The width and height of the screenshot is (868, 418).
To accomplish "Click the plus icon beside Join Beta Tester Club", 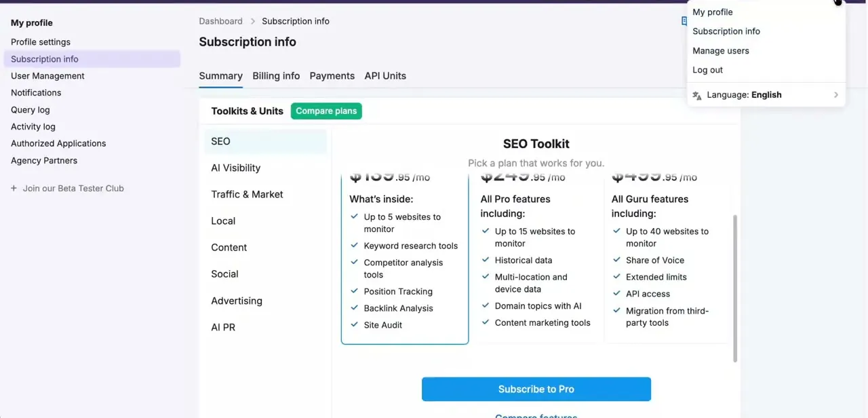I will coord(14,189).
